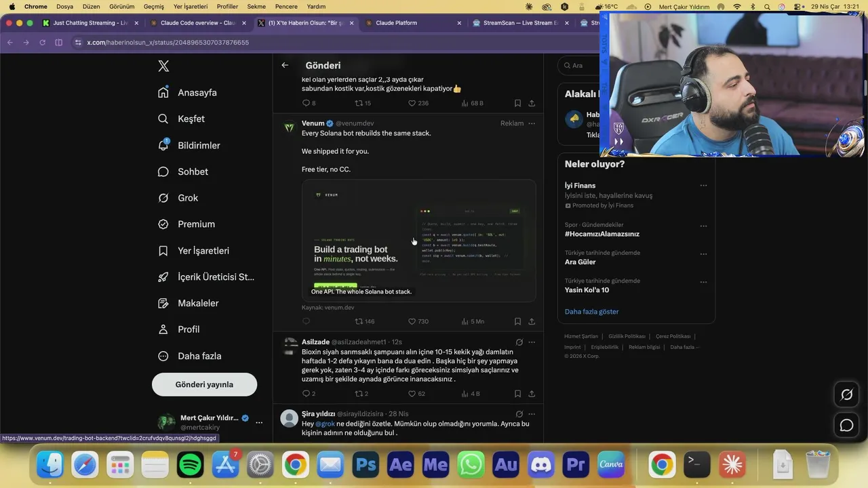Screen dimensions: 868x488
Task: Bookmark Asilzade's post
Action: pos(517,393)
